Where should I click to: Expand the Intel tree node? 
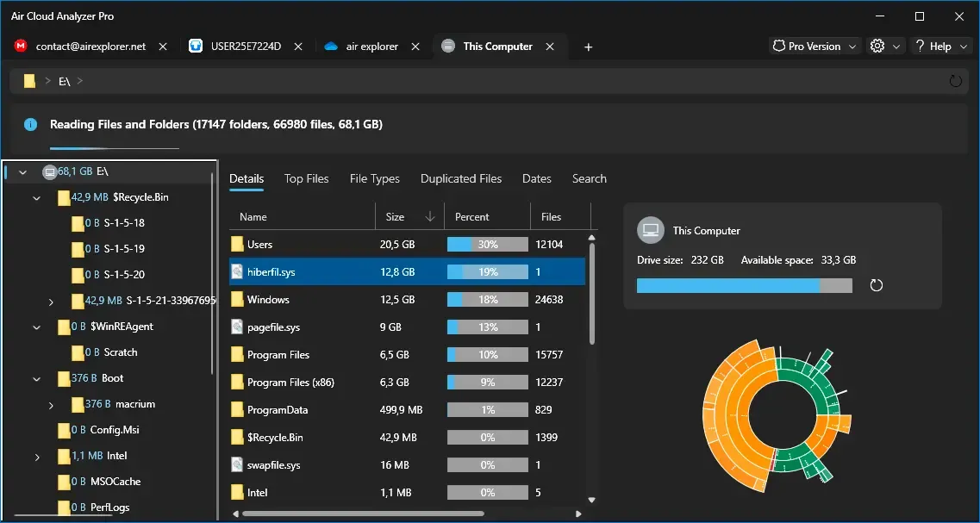(x=36, y=457)
